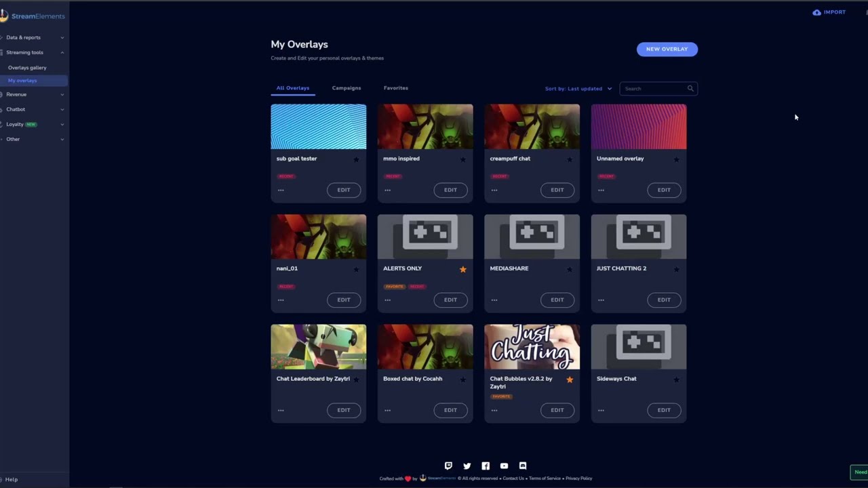Open the Privacy Policy link

click(579, 479)
